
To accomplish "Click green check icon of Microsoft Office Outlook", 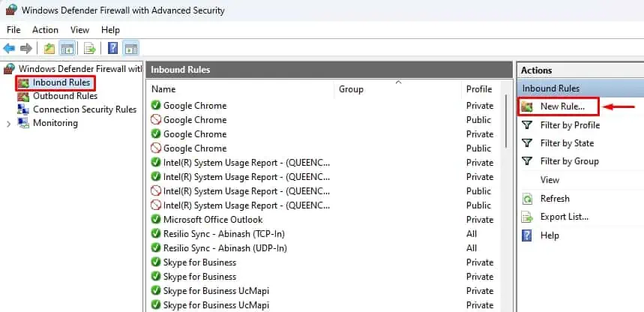I will (156, 220).
